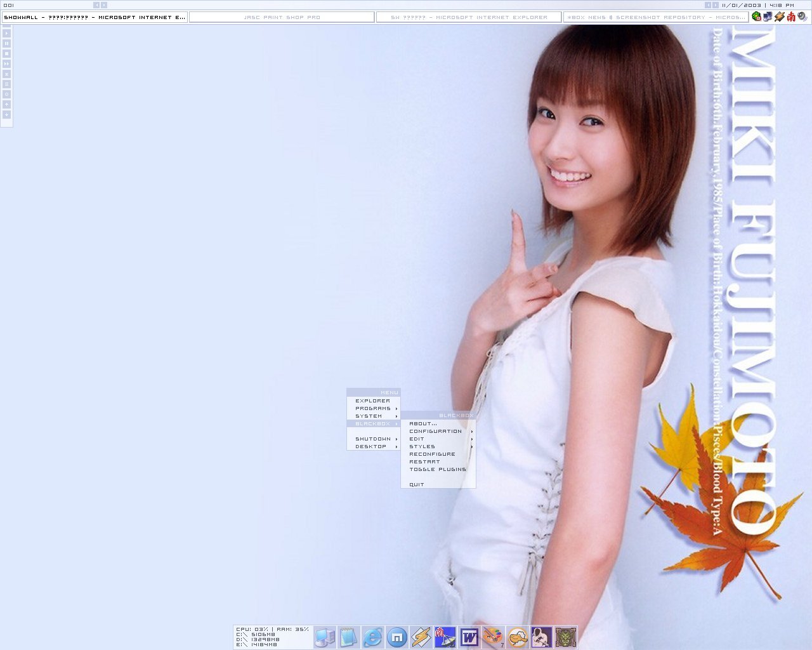Click the E:\ 14184MB drive readout

tap(256, 644)
